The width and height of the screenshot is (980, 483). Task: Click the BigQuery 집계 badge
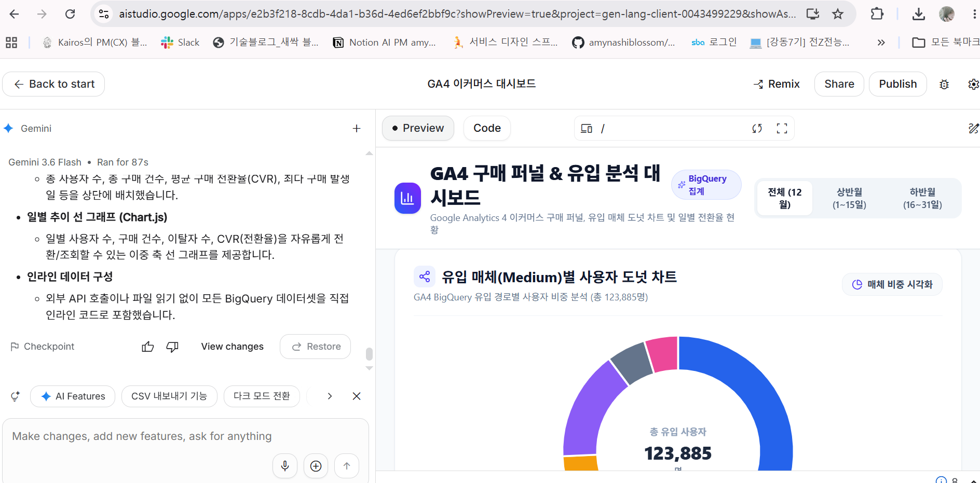pos(706,185)
